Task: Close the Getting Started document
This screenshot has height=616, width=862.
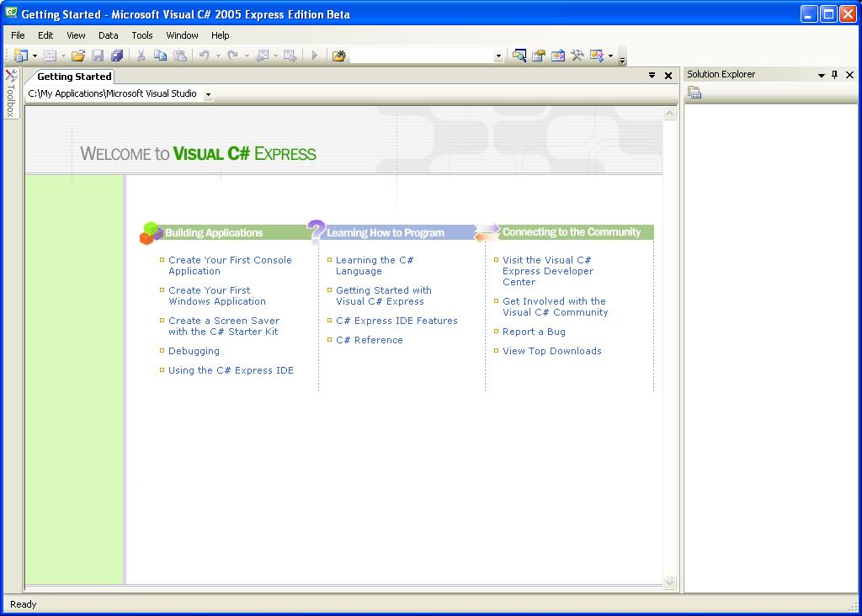Action: pos(668,76)
